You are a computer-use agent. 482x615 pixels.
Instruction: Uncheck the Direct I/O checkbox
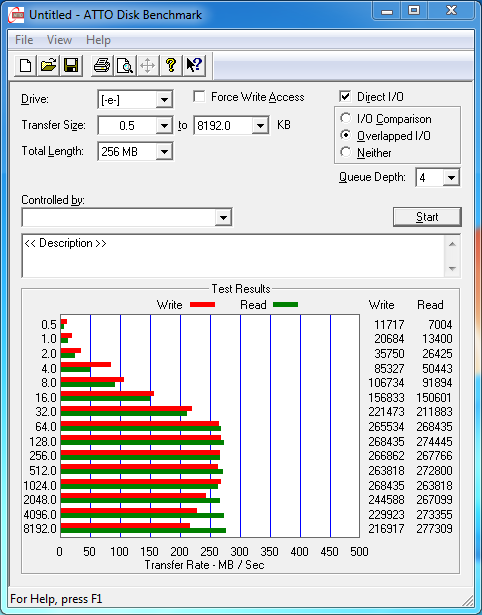345,96
